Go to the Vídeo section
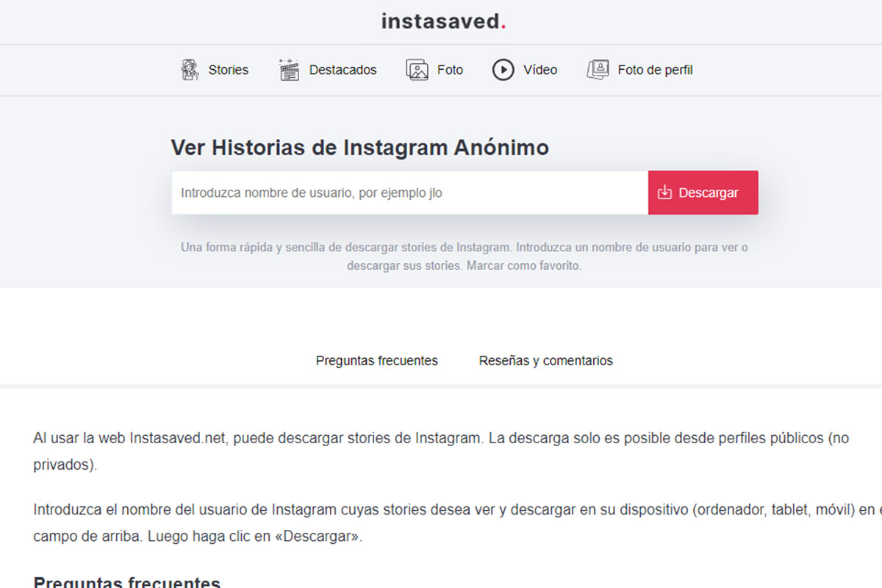The width and height of the screenshot is (882, 588). click(x=525, y=70)
